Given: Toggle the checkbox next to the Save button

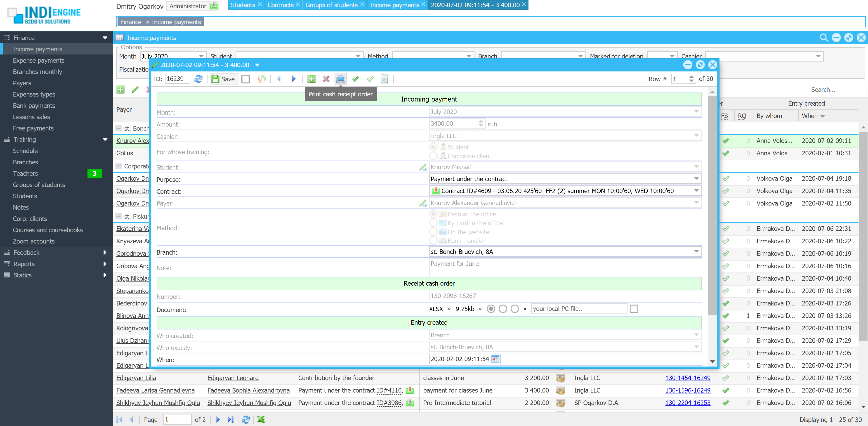Looking at the screenshot, I should (246, 79).
